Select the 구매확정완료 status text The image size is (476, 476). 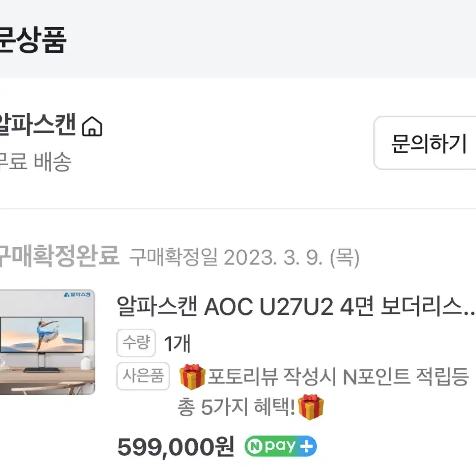click(x=59, y=256)
